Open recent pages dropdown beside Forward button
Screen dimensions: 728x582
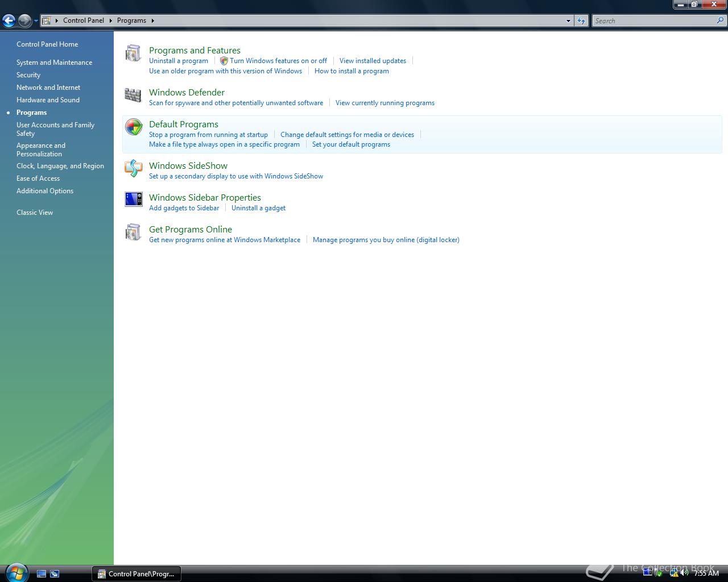[x=36, y=21]
